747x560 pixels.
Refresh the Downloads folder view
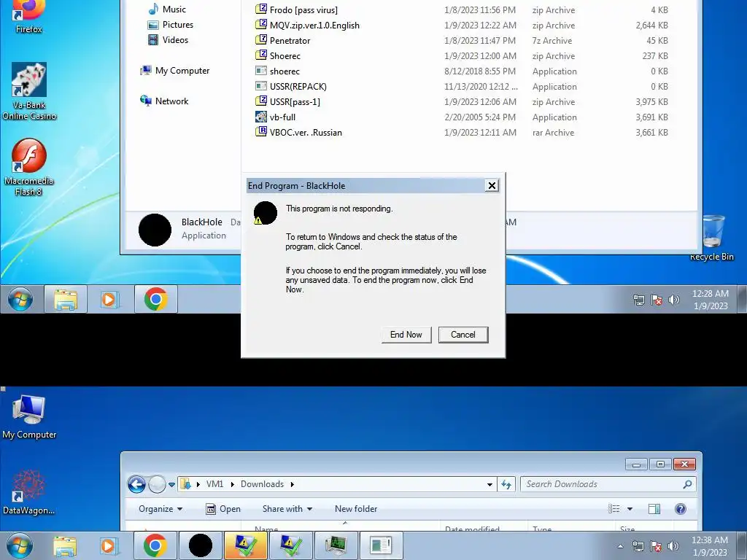point(506,484)
